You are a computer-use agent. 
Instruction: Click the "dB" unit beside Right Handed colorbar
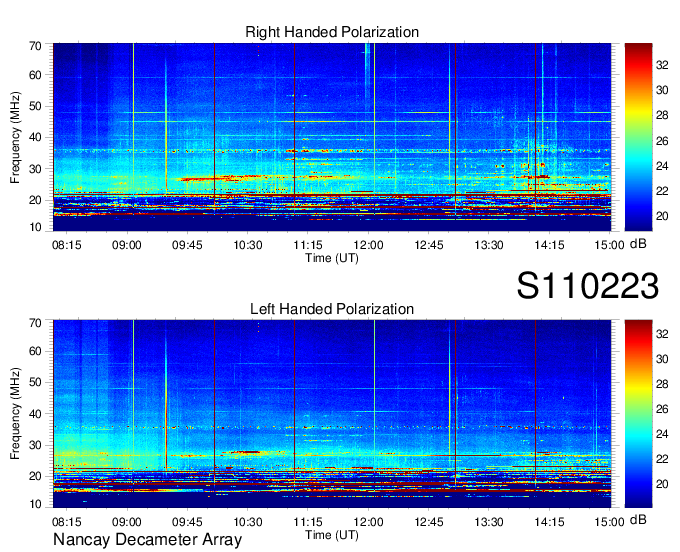[x=638, y=244]
